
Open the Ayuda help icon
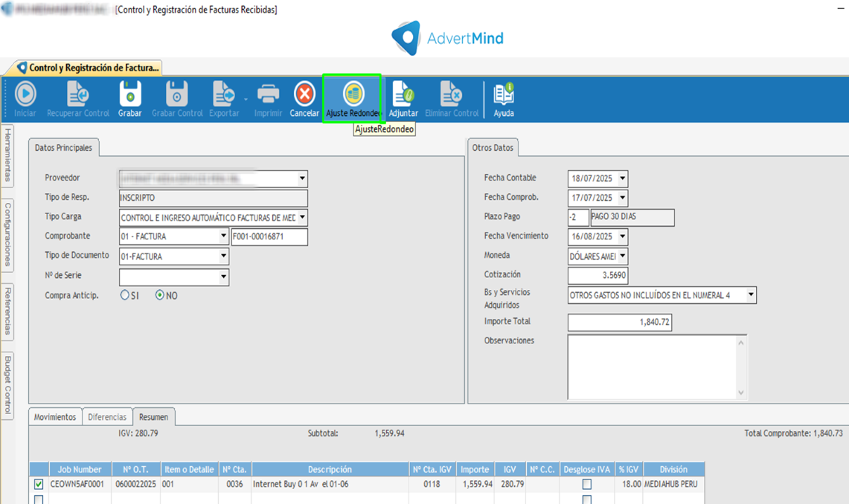(504, 94)
